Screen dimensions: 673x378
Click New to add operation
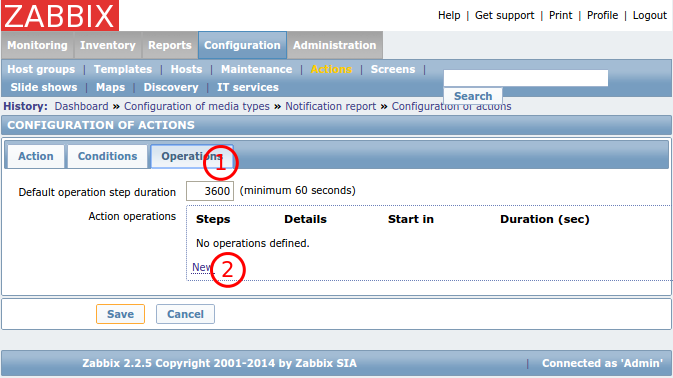pyautogui.click(x=202, y=267)
